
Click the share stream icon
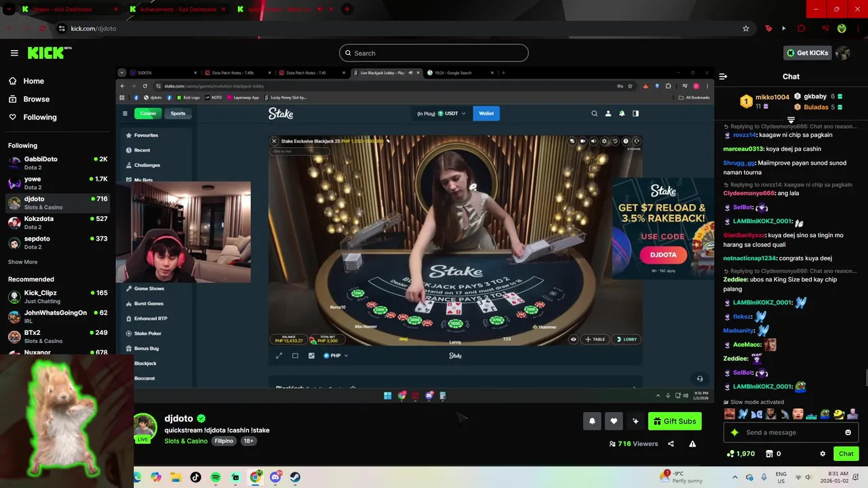click(671, 444)
